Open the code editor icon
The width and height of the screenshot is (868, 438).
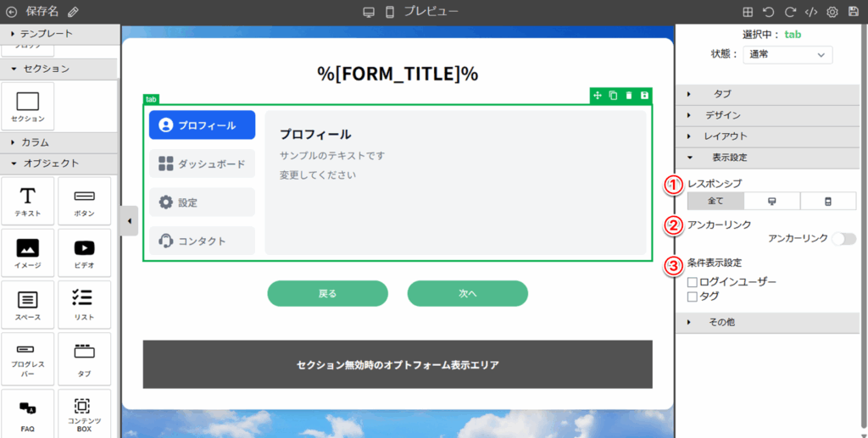pyautogui.click(x=810, y=12)
